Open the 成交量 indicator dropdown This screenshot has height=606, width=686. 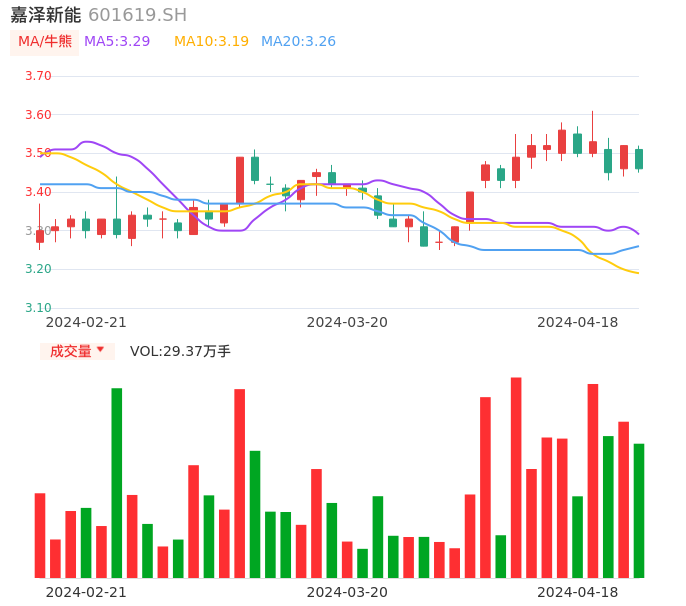point(70,351)
